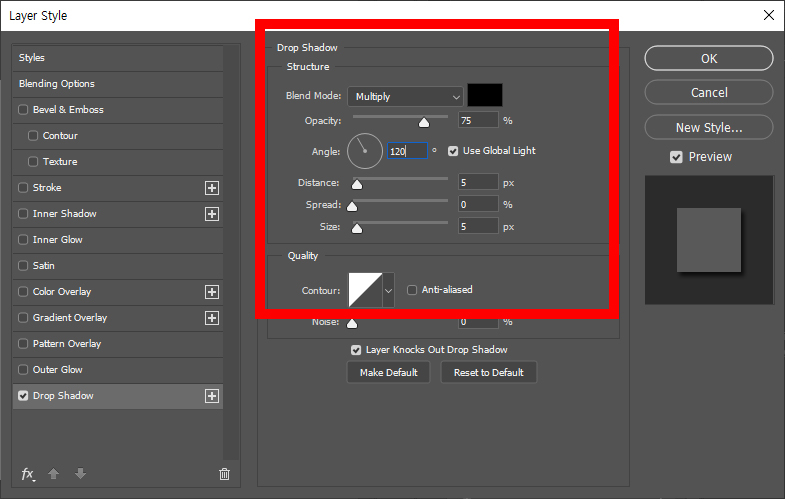Viewport: 785px width, 499px height.
Task: Click the Spread value input field
Action: [478, 205]
